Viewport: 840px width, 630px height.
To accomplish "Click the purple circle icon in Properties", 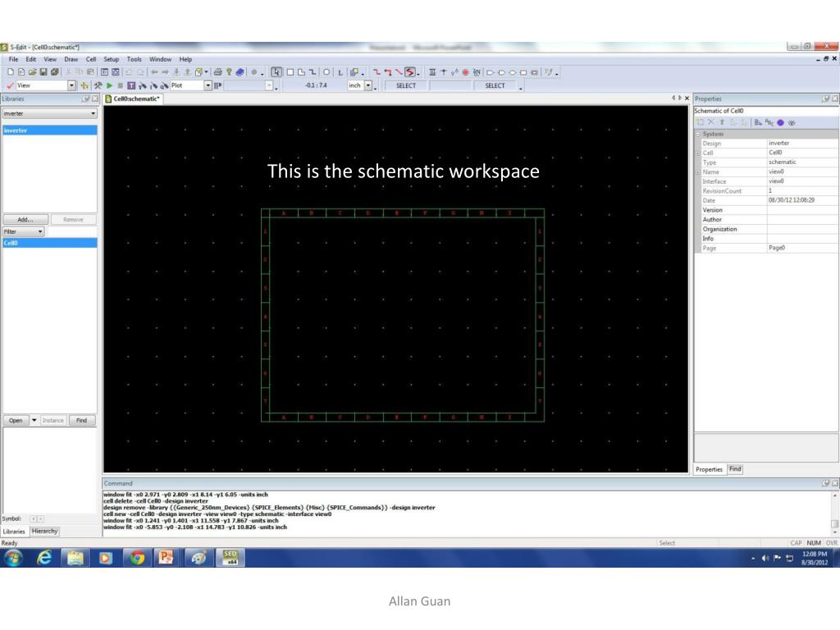I will pos(781,123).
